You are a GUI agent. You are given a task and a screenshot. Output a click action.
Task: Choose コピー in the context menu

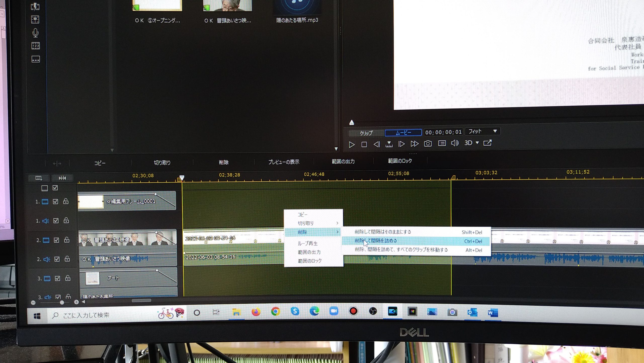tap(302, 215)
